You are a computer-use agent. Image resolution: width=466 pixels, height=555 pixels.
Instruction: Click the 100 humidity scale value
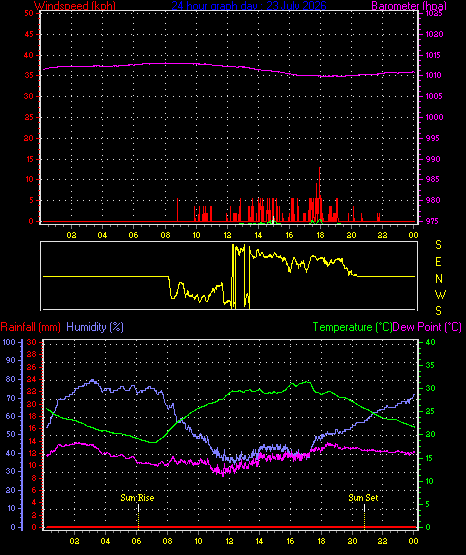(9, 342)
